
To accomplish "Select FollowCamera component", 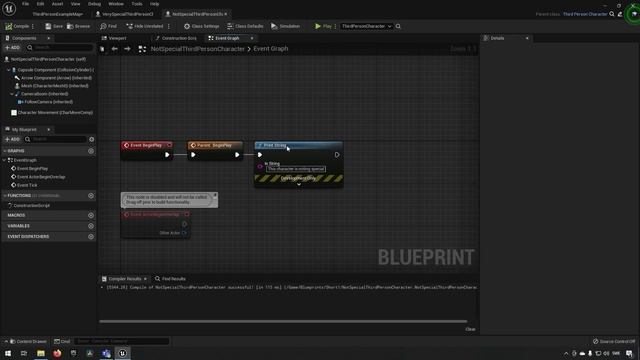I will 45,102.
